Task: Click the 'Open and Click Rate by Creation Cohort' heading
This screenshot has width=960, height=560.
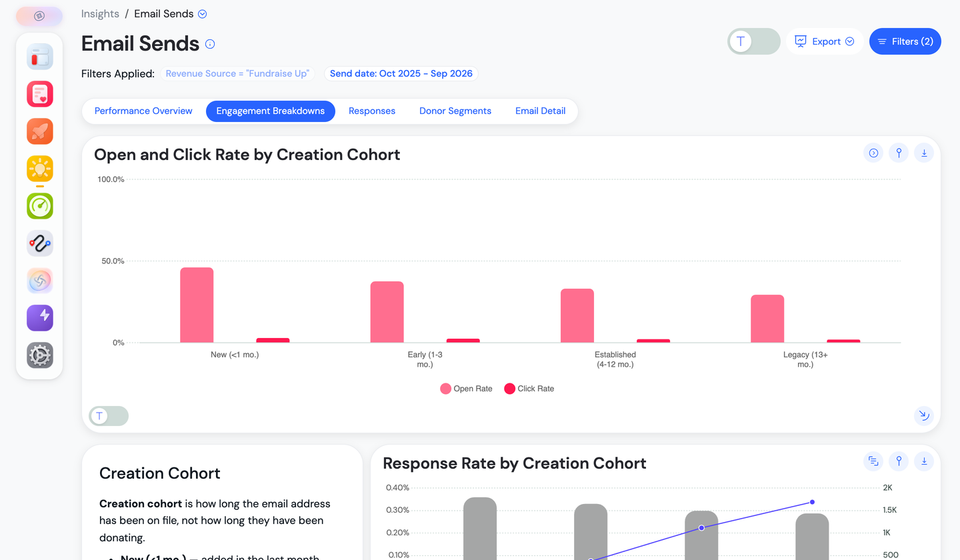Action: (247, 155)
